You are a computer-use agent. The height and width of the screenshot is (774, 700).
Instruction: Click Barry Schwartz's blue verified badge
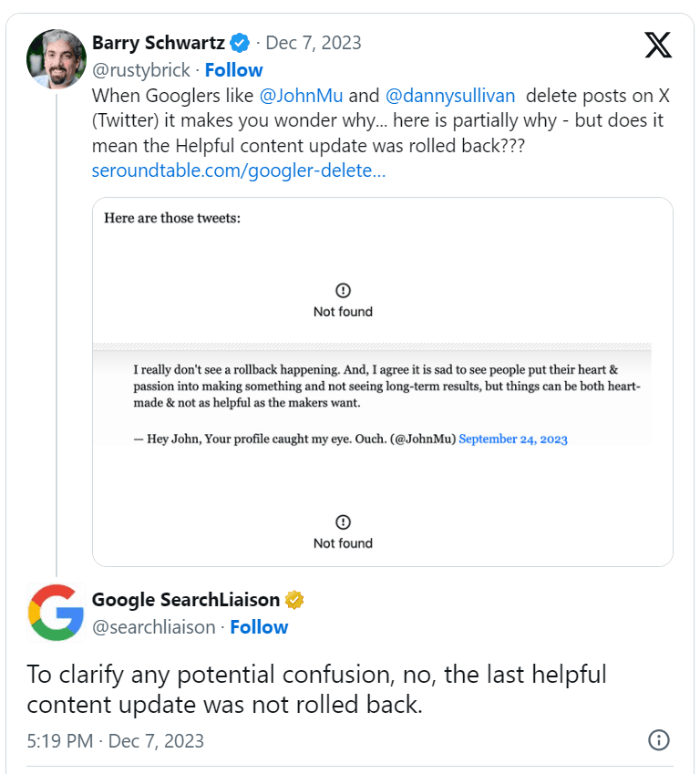pyautogui.click(x=239, y=42)
